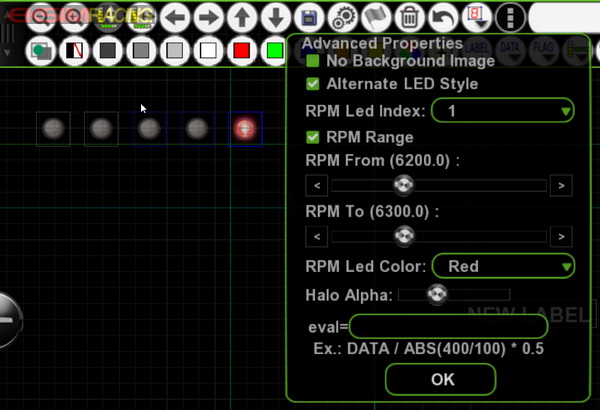
Task: Click the left arrow move icon
Action: point(175,18)
